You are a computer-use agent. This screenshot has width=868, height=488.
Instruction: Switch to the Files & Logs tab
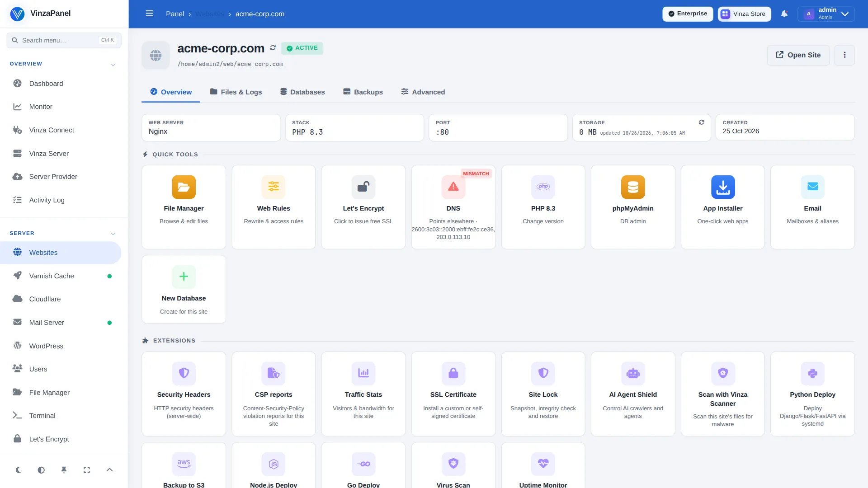[x=236, y=92]
